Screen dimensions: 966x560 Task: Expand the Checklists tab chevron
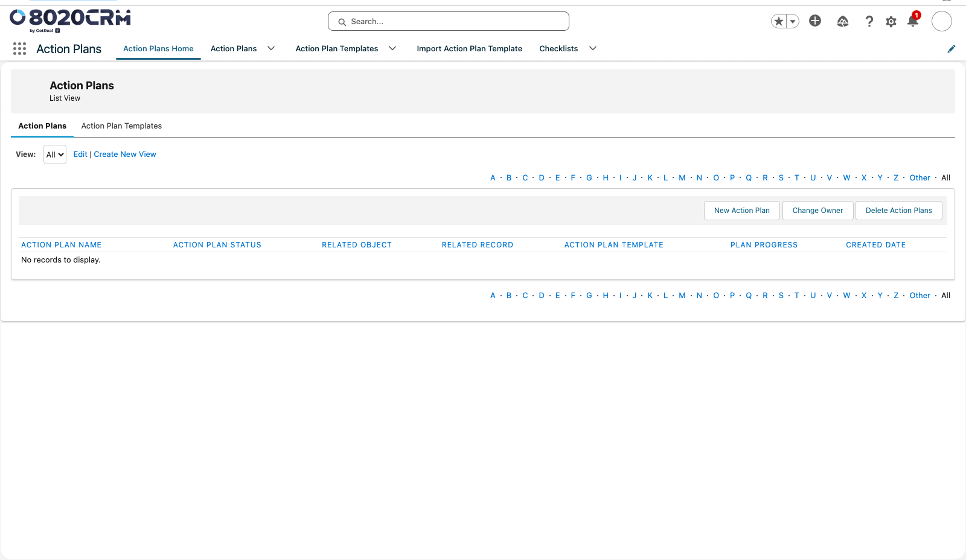click(x=593, y=49)
